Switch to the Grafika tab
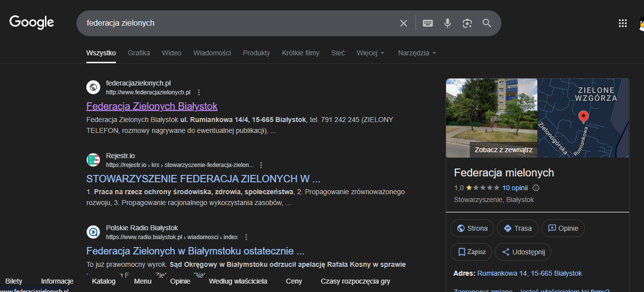 139,53
